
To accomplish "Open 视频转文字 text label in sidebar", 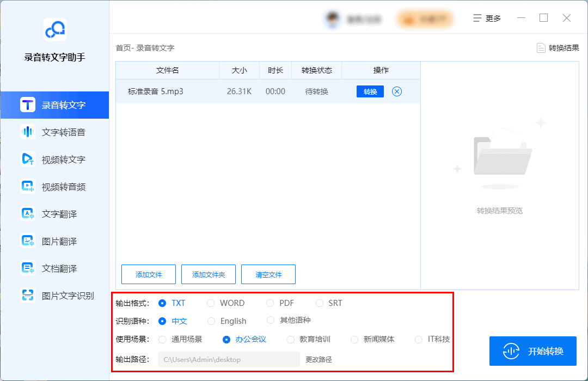I will point(63,159).
